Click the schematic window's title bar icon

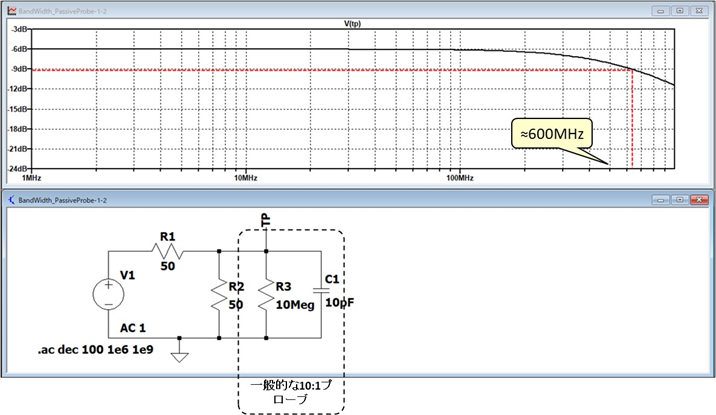(x=11, y=200)
